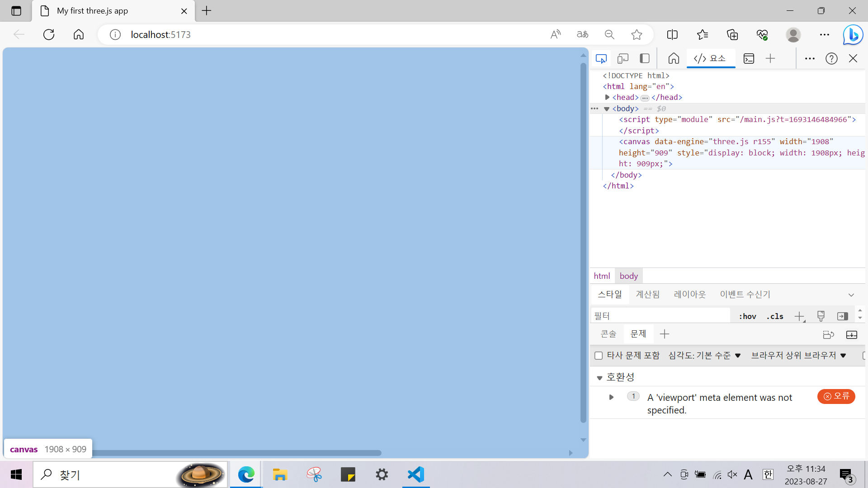868x488 pixels.
Task: Start Read Aloud from address bar
Action: (x=556, y=34)
